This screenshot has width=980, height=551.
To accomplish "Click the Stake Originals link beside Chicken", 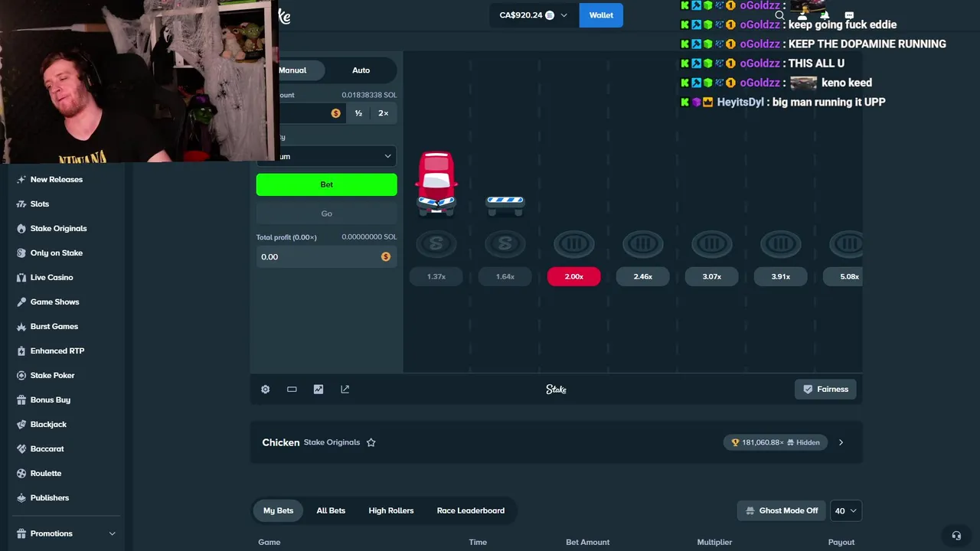I will 332,442.
